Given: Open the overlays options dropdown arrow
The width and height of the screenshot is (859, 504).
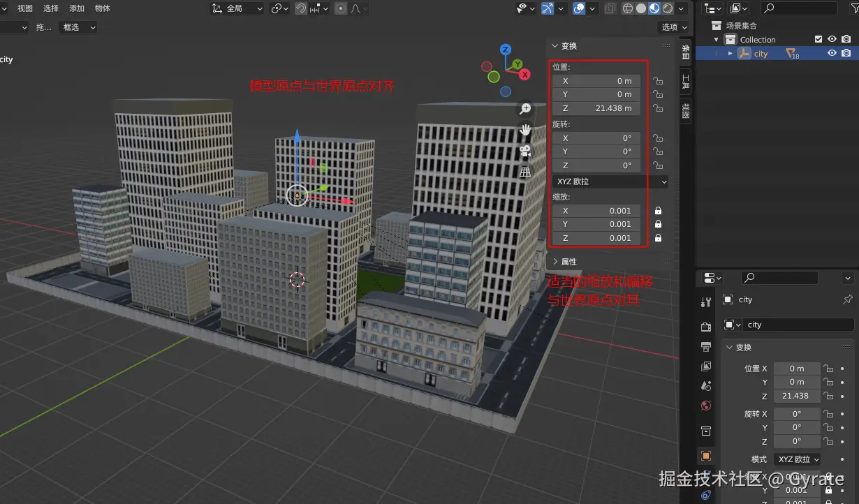Looking at the screenshot, I should (x=592, y=8).
